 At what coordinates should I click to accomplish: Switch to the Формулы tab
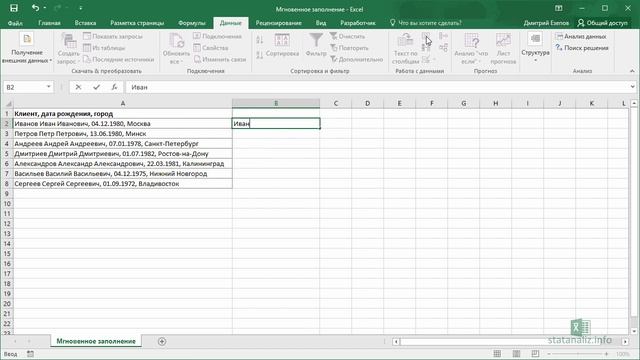click(192, 23)
